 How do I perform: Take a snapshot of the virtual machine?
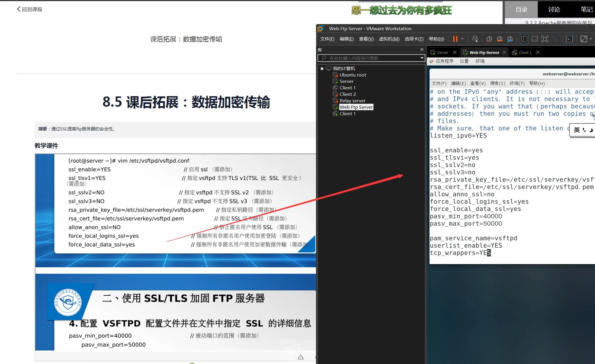489,39
